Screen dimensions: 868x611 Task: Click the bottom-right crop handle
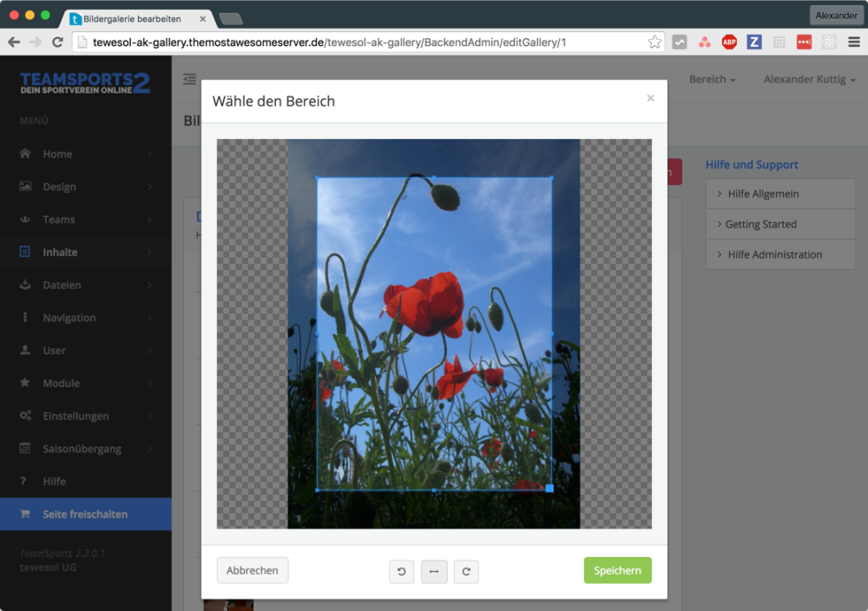(549, 489)
